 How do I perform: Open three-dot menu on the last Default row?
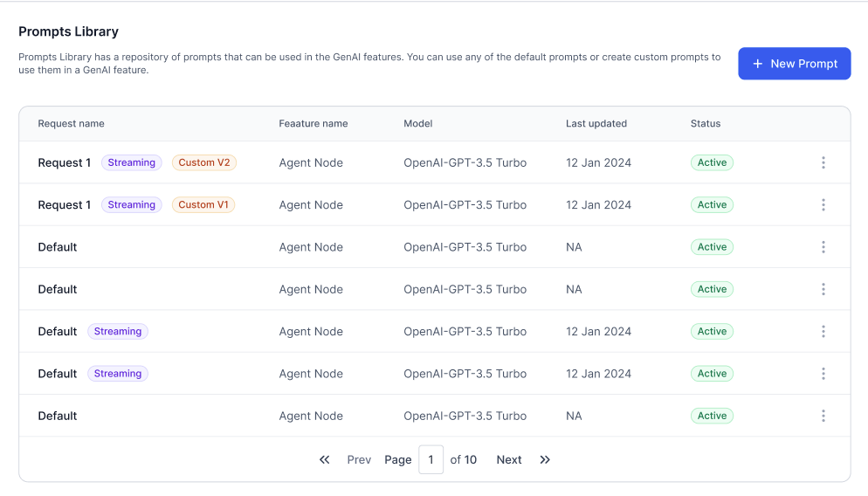(x=823, y=416)
